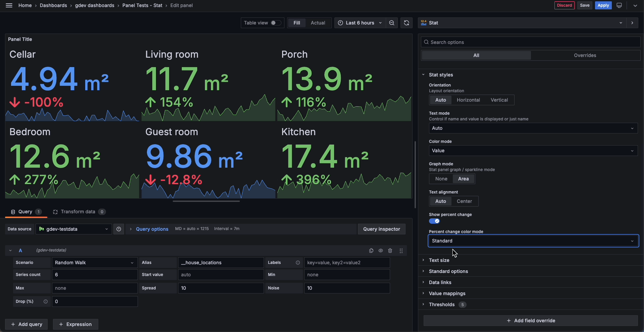Expand the Thresholds section
Viewport: 644px width, 332px height.
442,305
